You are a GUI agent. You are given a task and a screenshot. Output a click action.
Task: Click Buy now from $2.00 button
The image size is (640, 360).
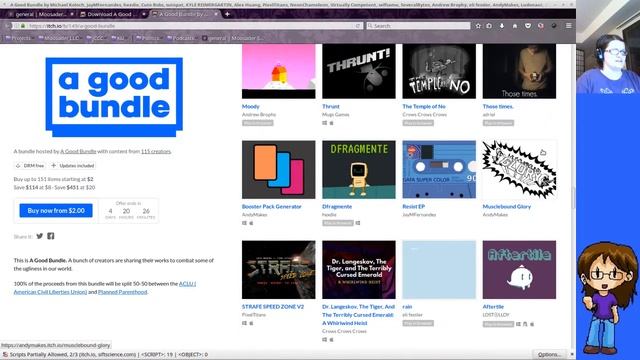point(56,211)
